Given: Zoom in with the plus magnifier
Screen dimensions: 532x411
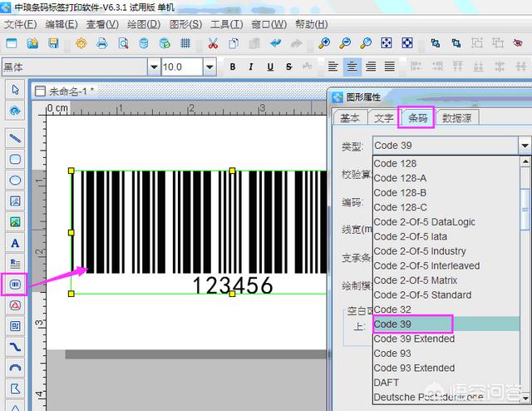Looking at the screenshot, I should pos(324,43).
